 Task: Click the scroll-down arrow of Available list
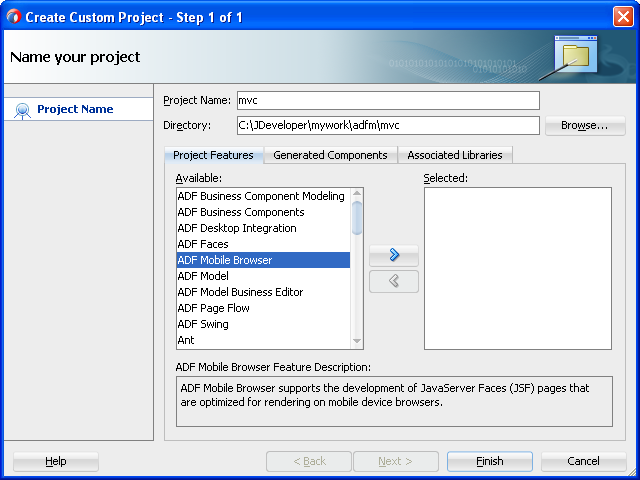click(x=357, y=341)
